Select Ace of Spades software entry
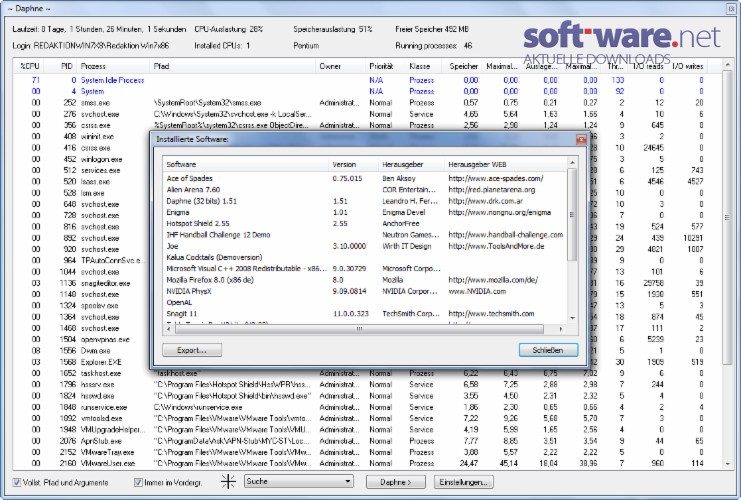 click(364, 178)
